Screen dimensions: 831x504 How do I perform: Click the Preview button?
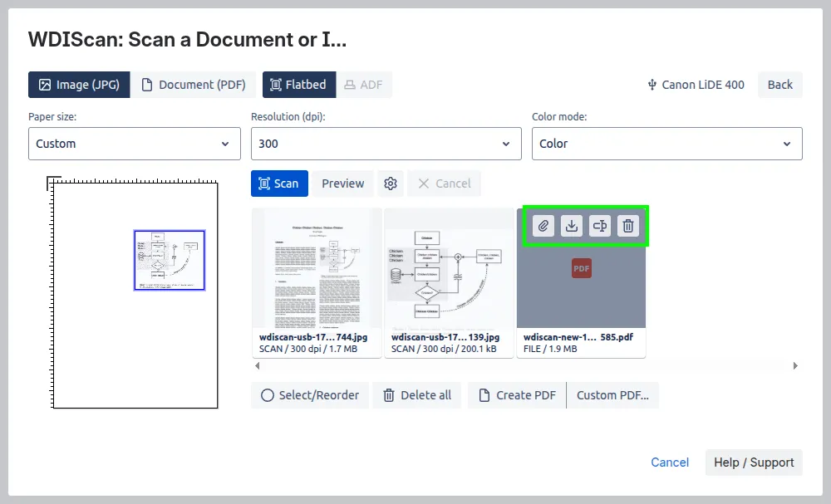342,183
